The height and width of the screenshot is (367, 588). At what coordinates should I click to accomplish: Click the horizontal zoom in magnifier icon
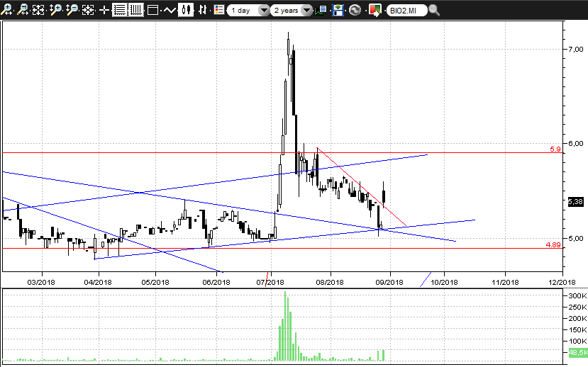pos(7,10)
